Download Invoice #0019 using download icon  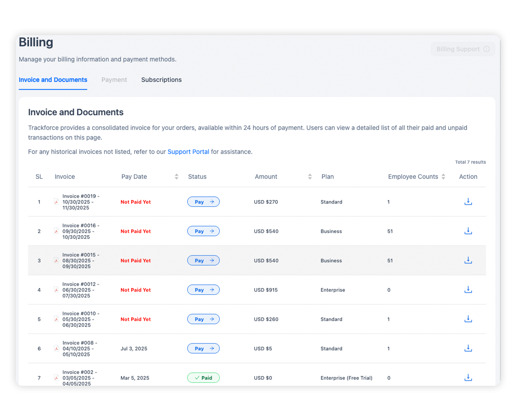pos(468,202)
